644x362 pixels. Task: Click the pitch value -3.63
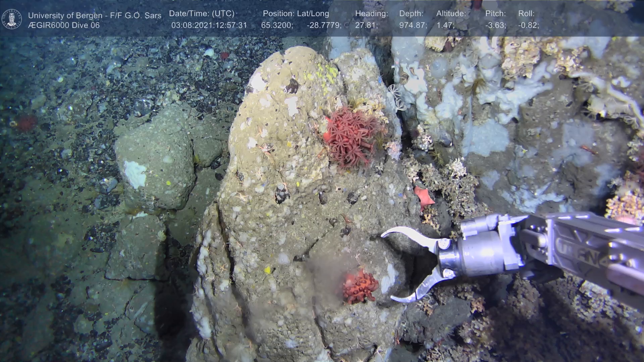click(x=495, y=25)
